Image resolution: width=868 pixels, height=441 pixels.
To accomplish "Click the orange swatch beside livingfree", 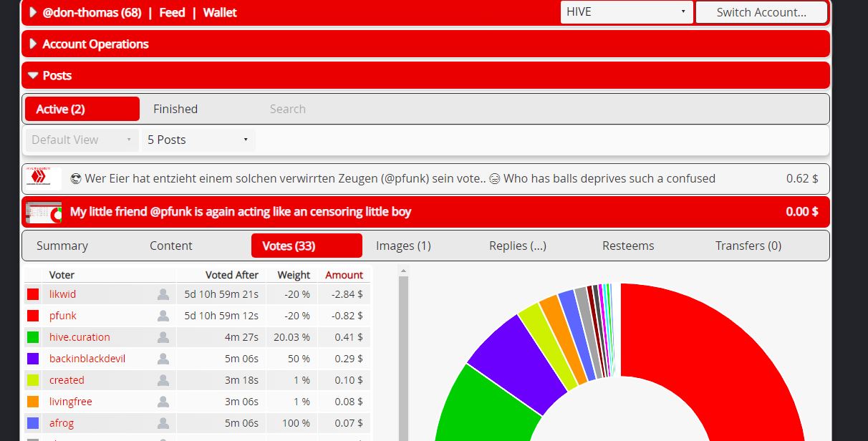I will pyautogui.click(x=33, y=402).
